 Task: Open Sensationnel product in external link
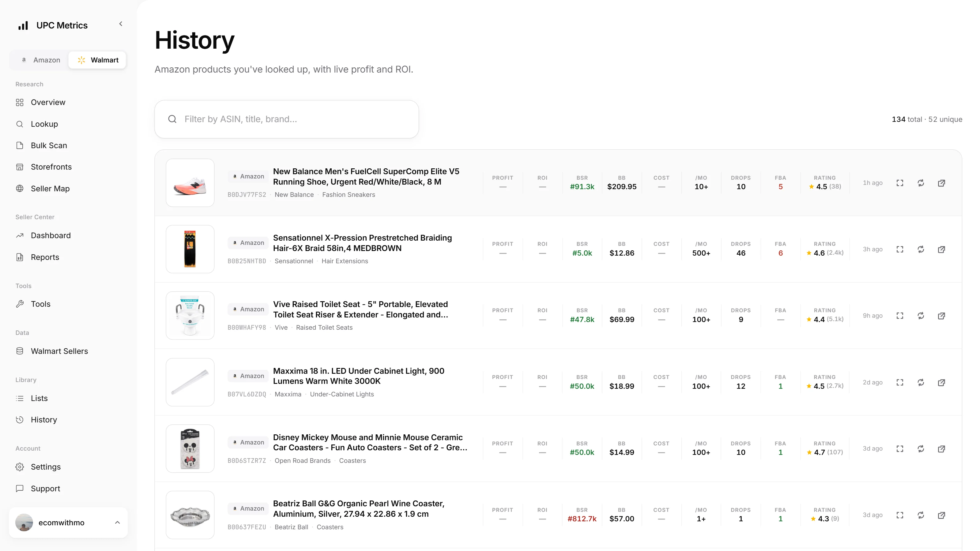pyautogui.click(x=942, y=249)
